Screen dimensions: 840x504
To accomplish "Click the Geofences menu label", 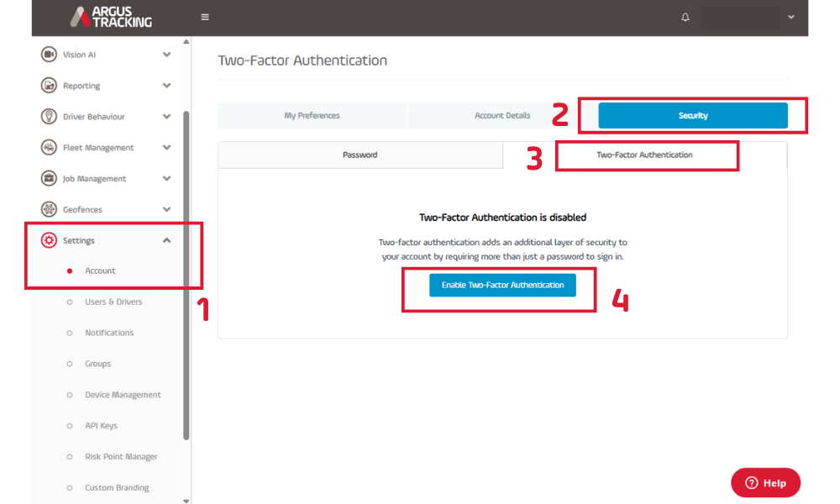I will point(82,210).
